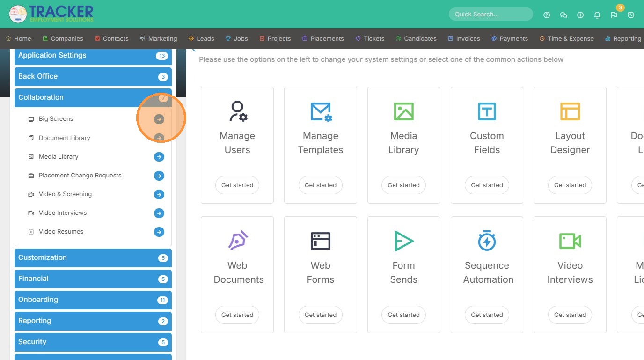The width and height of the screenshot is (644, 360).
Task: Open the recent history clock icon
Action: 631,15
